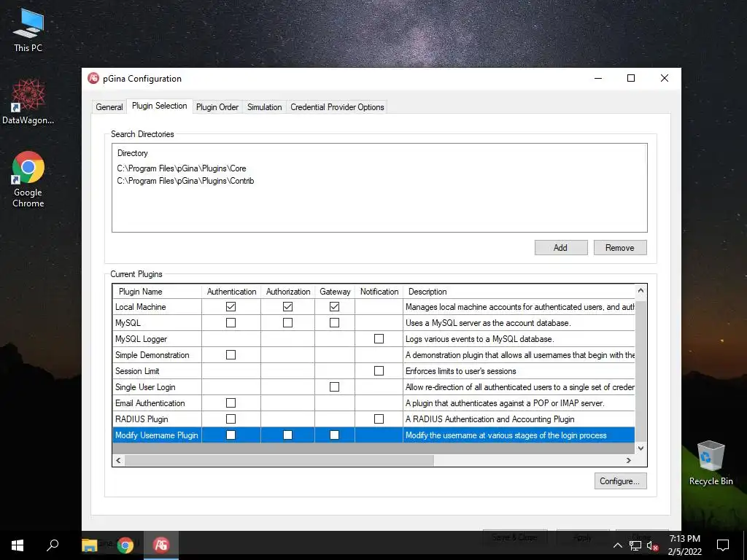Open Credential Provider Options tab
Image resolution: width=747 pixels, height=560 pixels.
coord(337,107)
